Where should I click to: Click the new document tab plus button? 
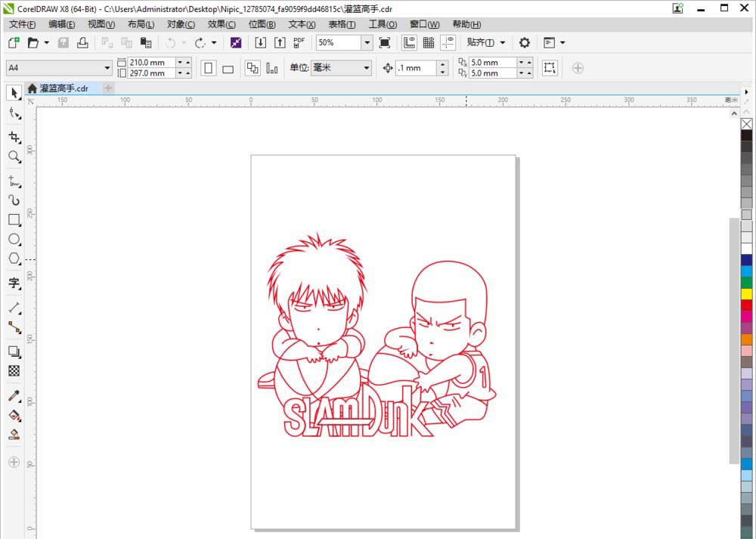tap(108, 88)
